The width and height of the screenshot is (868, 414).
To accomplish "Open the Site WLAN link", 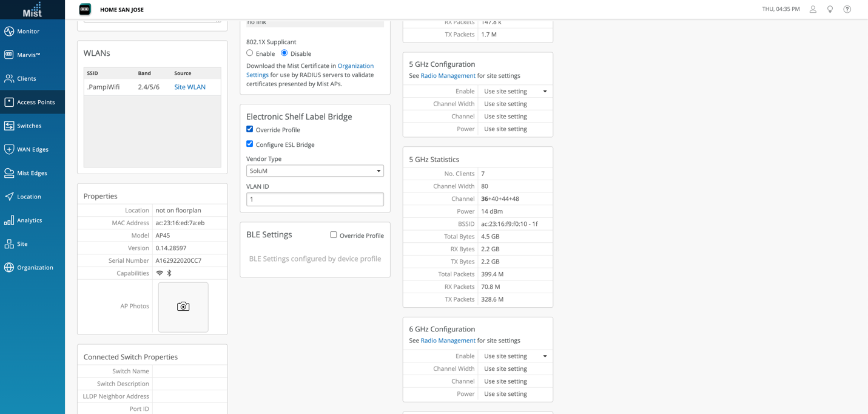I will (x=190, y=87).
